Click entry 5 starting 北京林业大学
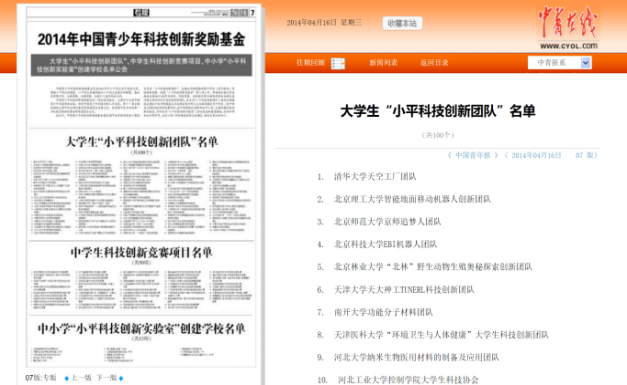Viewport: 627px width, 385px height. (x=433, y=267)
